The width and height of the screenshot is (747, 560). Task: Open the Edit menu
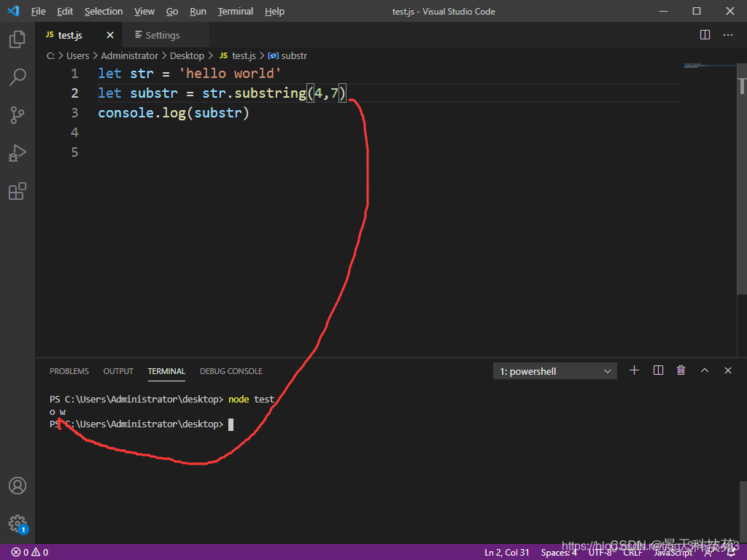pyautogui.click(x=65, y=12)
